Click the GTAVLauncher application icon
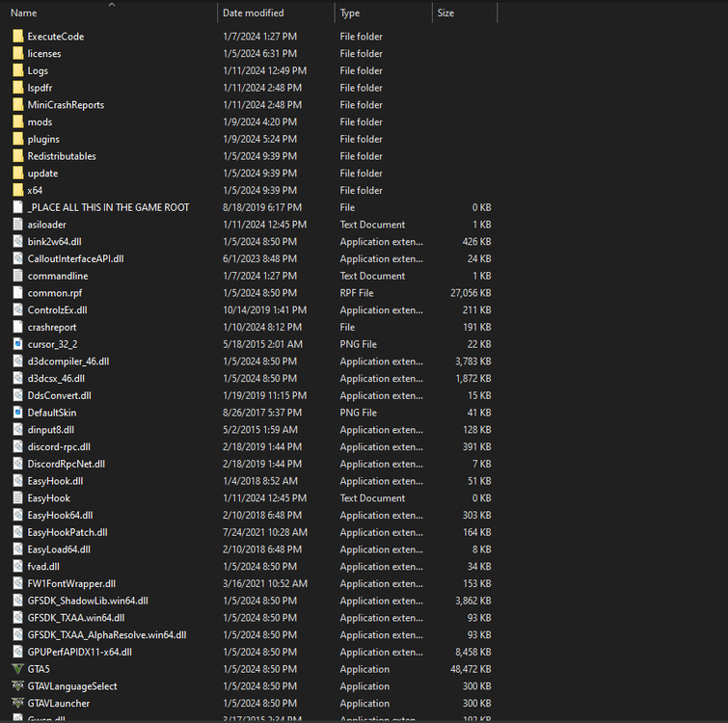This screenshot has height=723, width=728. coord(17,704)
